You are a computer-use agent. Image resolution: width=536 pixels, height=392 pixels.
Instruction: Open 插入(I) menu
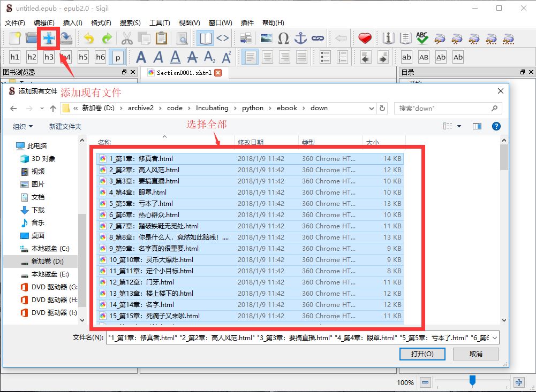(72, 23)
